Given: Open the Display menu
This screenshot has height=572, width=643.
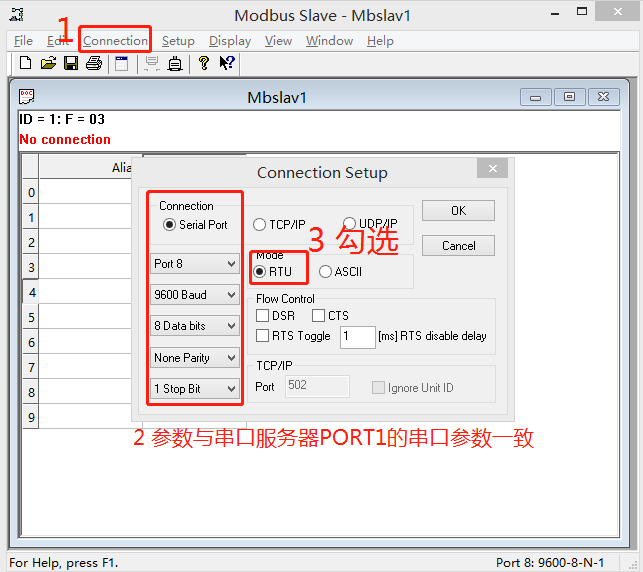Looking at the screenshot, I should 230,41.
